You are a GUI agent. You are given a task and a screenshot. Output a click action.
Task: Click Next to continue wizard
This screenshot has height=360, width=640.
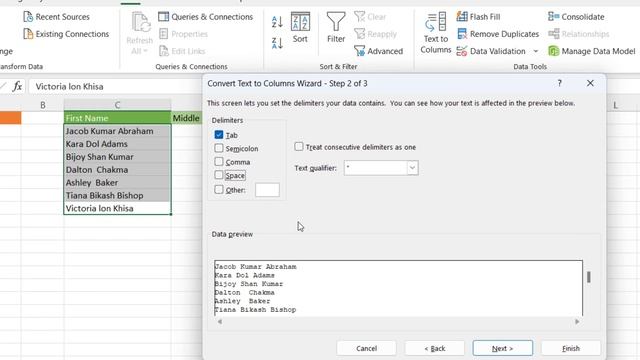tap(502, 348)
